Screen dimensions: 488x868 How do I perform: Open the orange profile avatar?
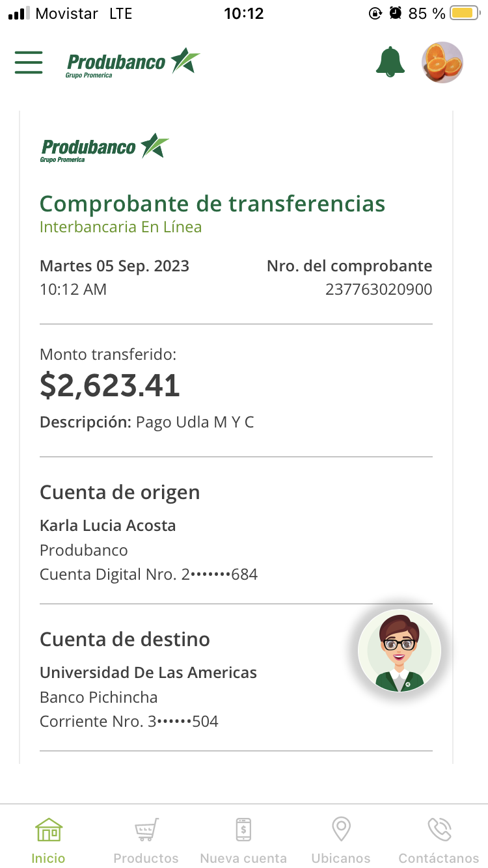coord(442,62)
